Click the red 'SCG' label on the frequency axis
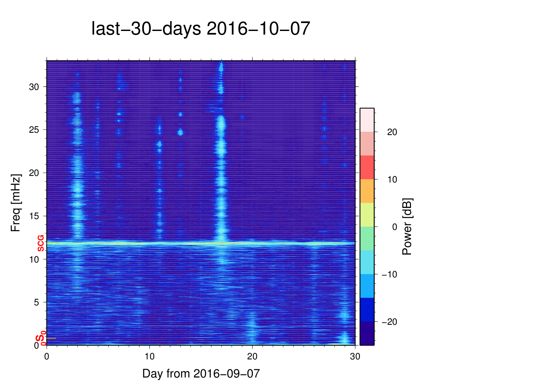The image size is (555, 392). tap(41, 243)
